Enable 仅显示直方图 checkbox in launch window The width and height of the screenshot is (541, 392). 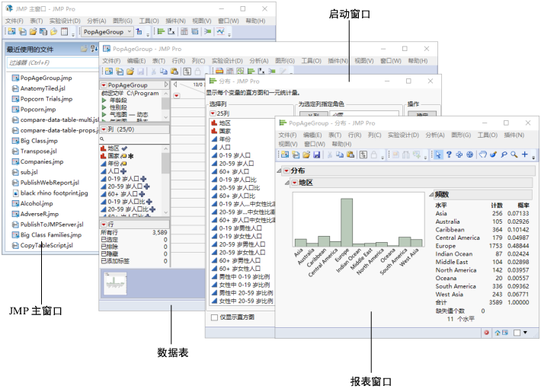[214, 317]
